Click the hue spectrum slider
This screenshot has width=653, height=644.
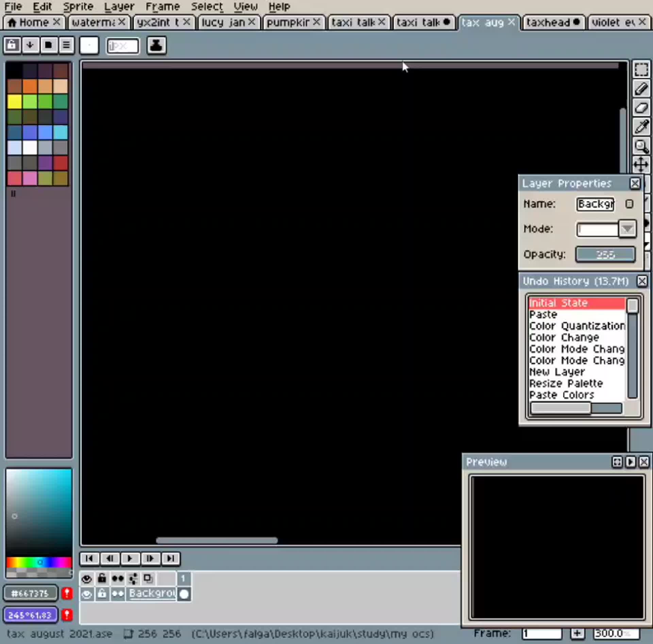click(39, 562)
